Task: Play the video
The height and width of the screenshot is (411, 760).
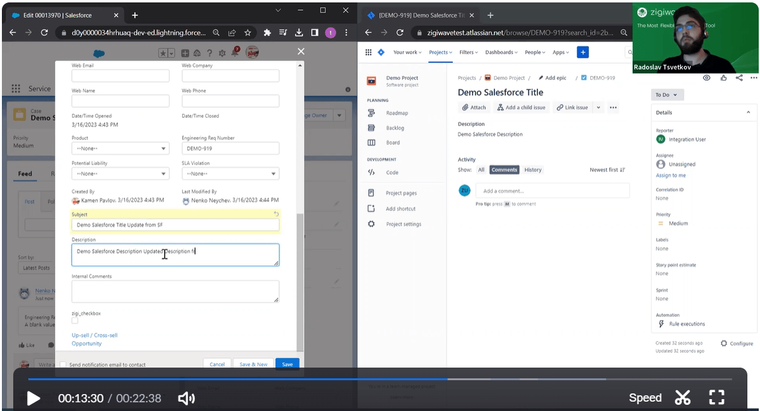Action: tap(33, 398)
